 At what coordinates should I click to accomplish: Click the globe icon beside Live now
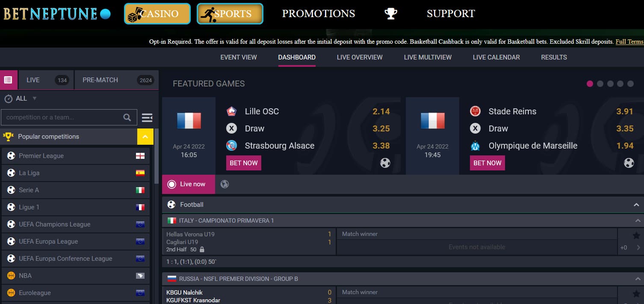[x=225, y=184]
